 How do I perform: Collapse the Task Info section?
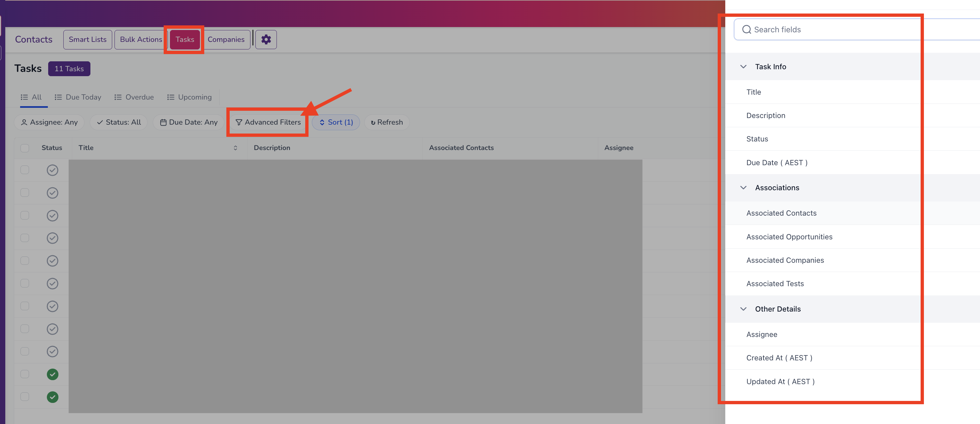tap(743, 66)
